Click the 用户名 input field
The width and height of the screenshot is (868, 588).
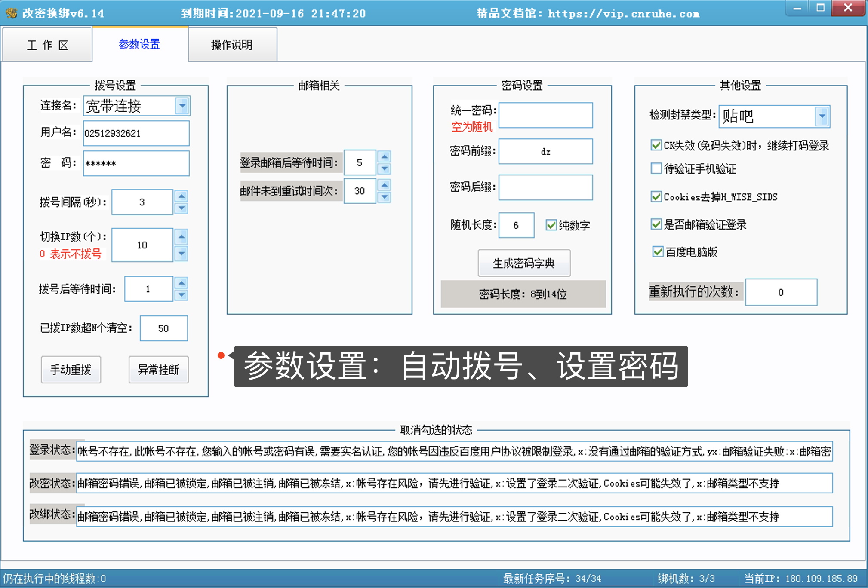tap(136, 133)
